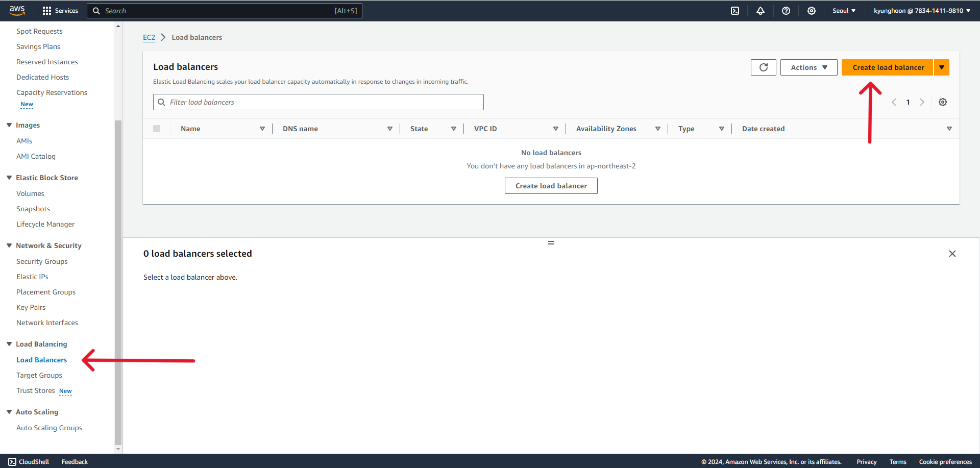Open Snapshots in sidebar
Image resolution: width=980 pixels, height=468 pixels.
click(33, 209)
